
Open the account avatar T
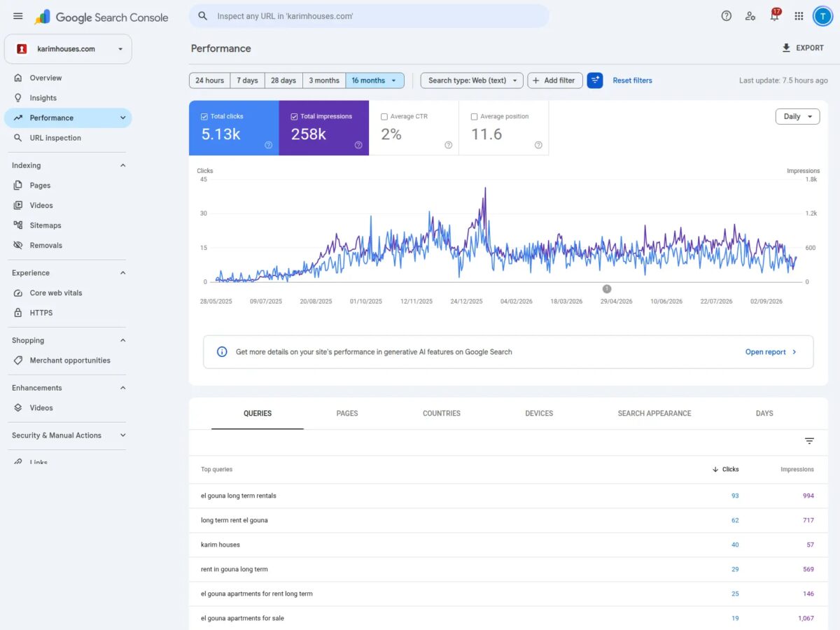pos(822,16)
